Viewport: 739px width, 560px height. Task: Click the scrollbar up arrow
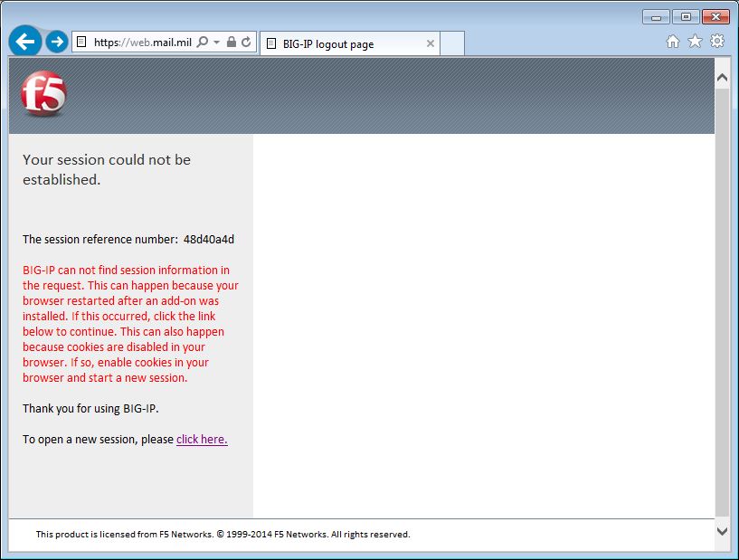tap(722, 77)
